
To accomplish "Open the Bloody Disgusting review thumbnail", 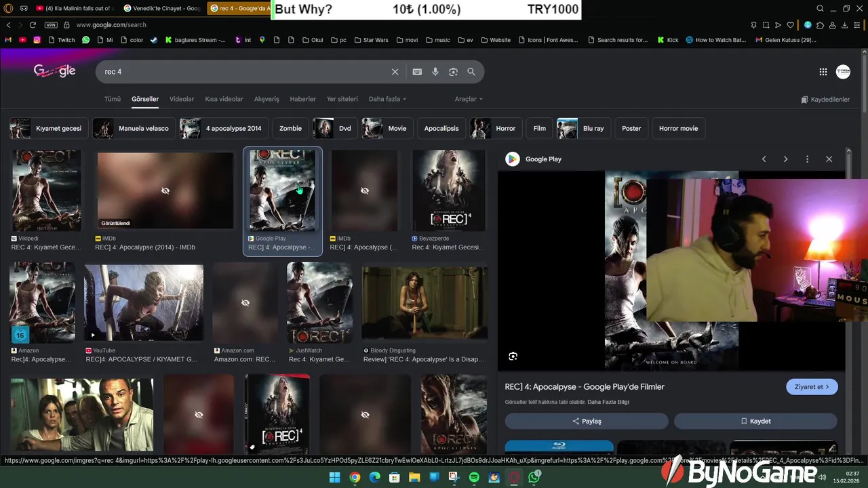I will 425,303.
